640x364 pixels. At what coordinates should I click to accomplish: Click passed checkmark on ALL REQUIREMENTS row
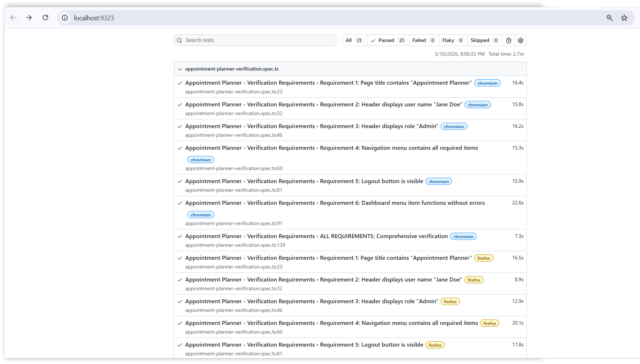180,236
